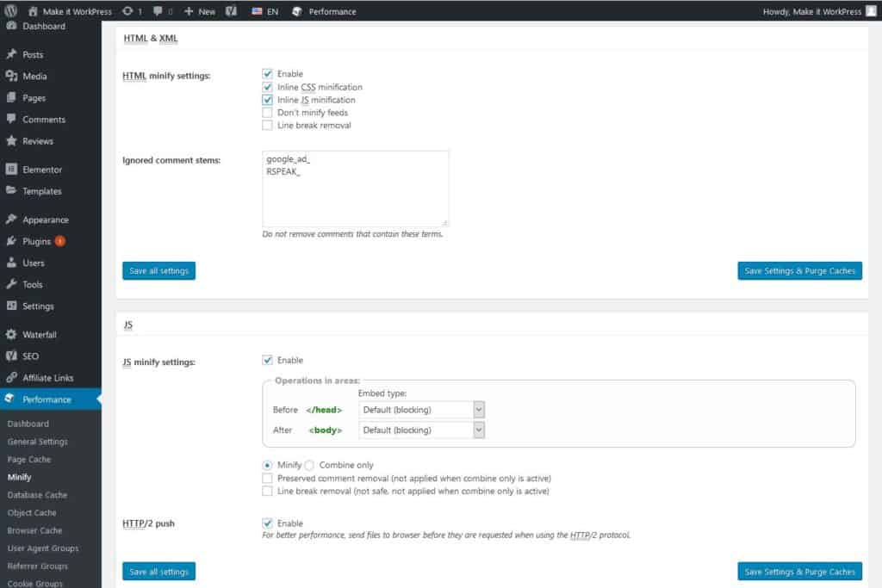Open General Settings submenu item
Viewport: 882px width, 588px height.
tap(38, 442)
